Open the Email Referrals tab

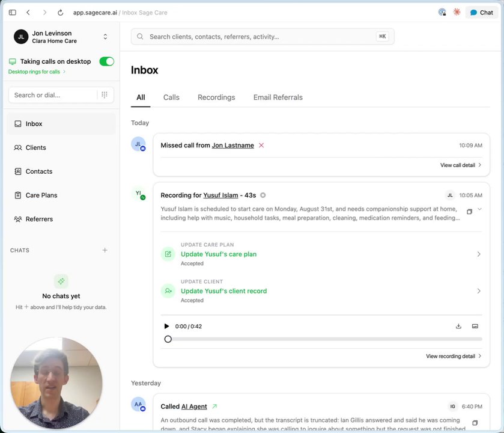(x=278, y=97)
